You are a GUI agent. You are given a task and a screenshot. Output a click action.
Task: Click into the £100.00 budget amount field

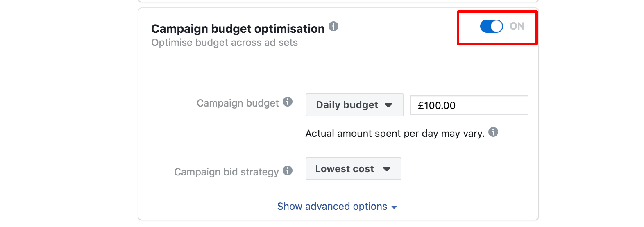coord(469,105)
